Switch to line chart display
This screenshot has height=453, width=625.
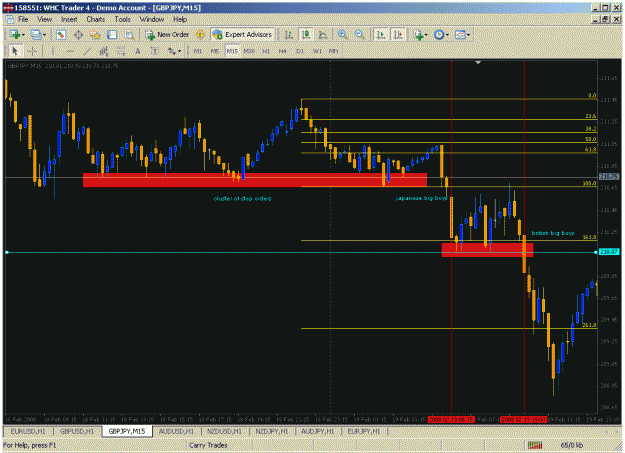click(x=323, y=35)
